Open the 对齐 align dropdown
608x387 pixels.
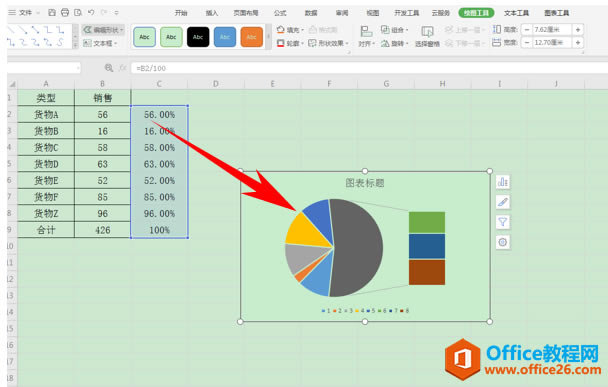coord(366,36)
